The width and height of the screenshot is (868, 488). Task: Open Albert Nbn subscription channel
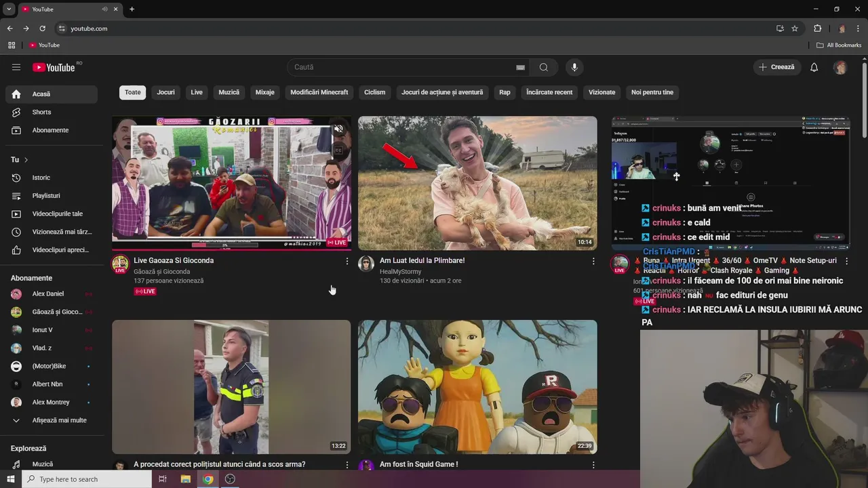52,384
